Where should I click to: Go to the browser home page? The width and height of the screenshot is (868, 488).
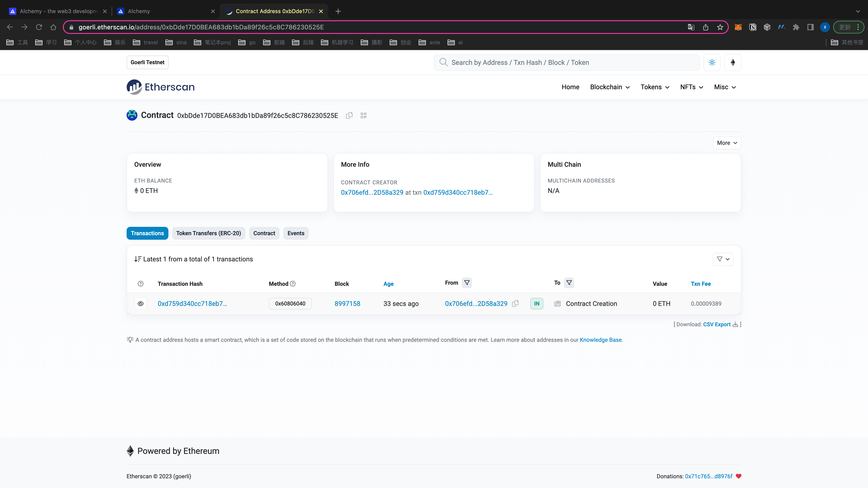[53, 27]
